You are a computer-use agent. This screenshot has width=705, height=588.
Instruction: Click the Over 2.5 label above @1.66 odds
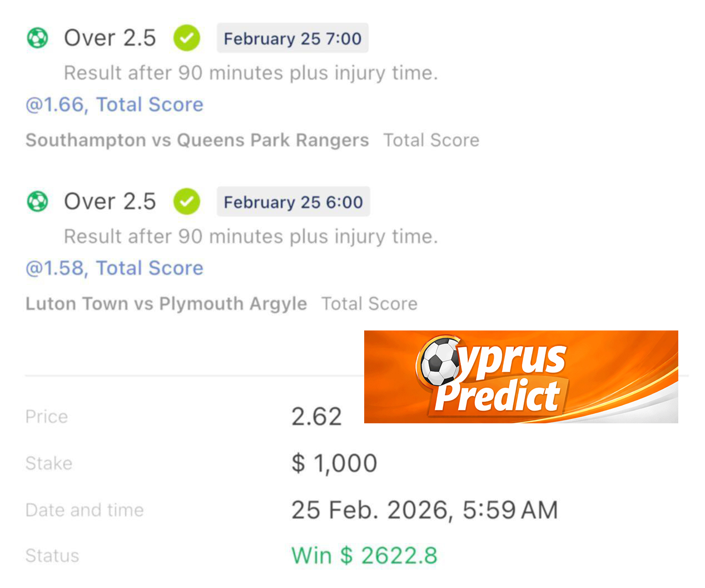coord(110,38)
